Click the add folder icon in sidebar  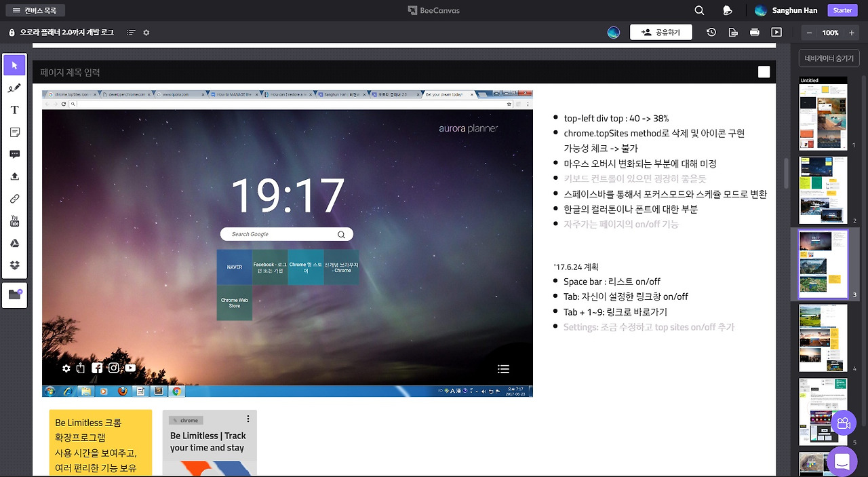14,294
